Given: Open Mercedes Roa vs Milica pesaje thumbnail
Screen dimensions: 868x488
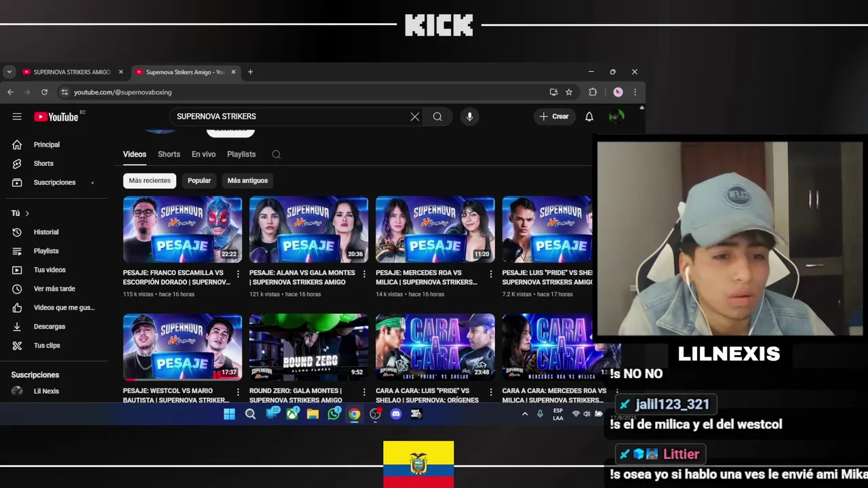Looking at the screenshot, I should point(435,230).
